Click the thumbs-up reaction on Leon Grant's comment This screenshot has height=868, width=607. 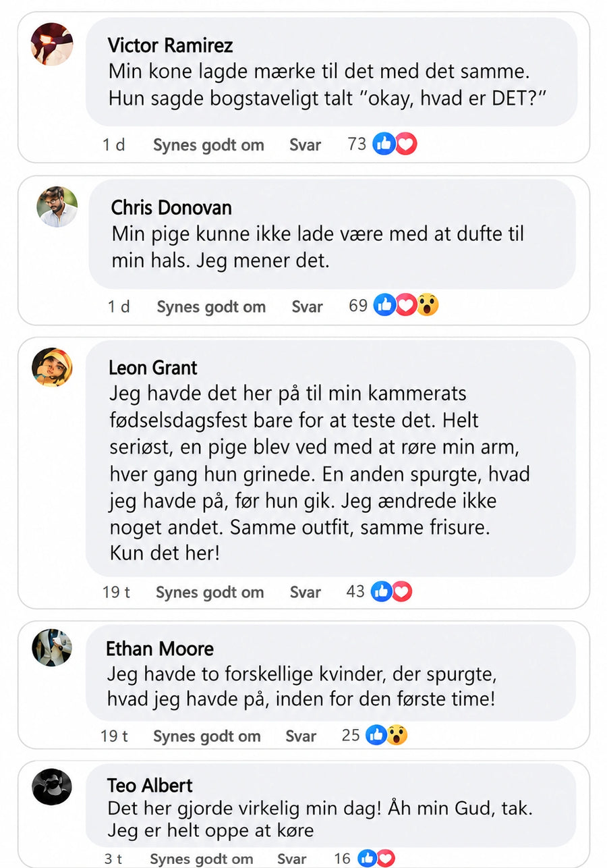(381, 592)
